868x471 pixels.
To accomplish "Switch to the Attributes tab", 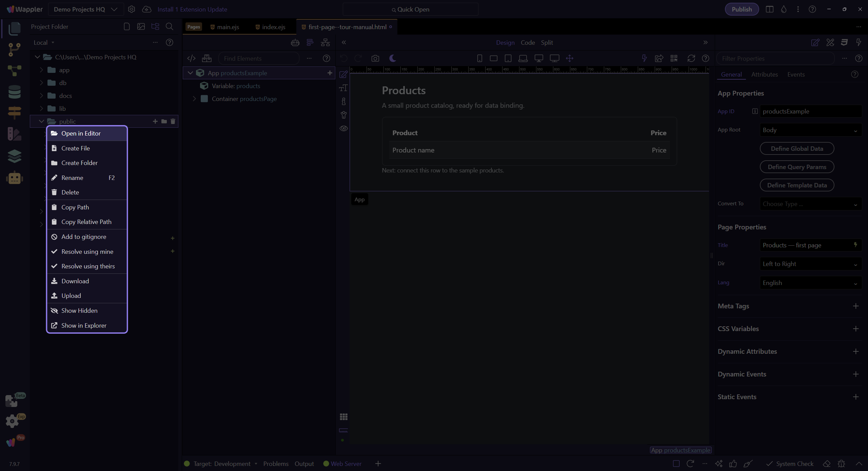I will (764, 75).
